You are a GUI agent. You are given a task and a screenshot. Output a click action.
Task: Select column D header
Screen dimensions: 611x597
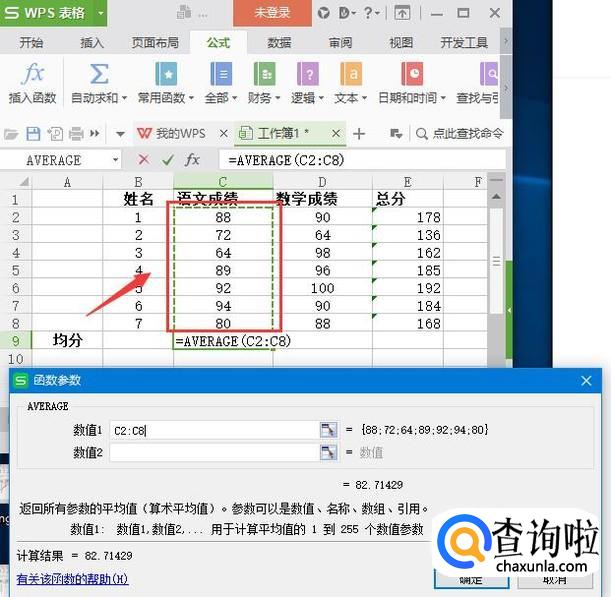coord(322,182)
